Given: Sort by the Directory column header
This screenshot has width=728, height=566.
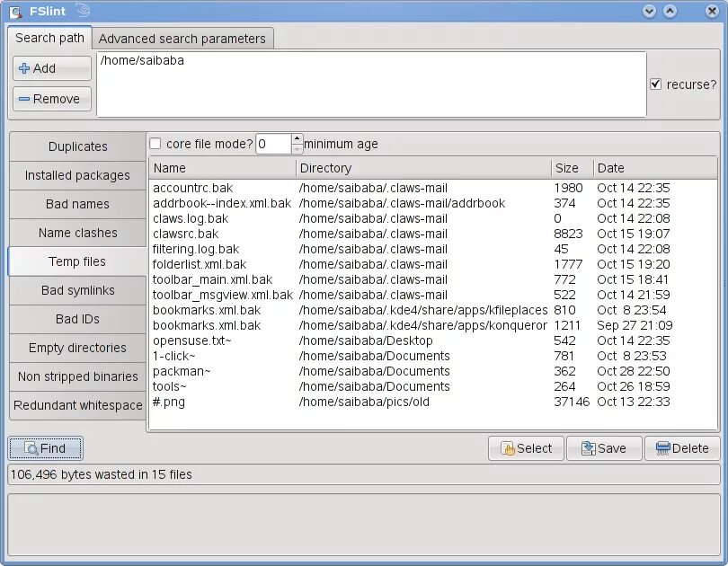Looking at the screenshot, I should click(423, 168).
